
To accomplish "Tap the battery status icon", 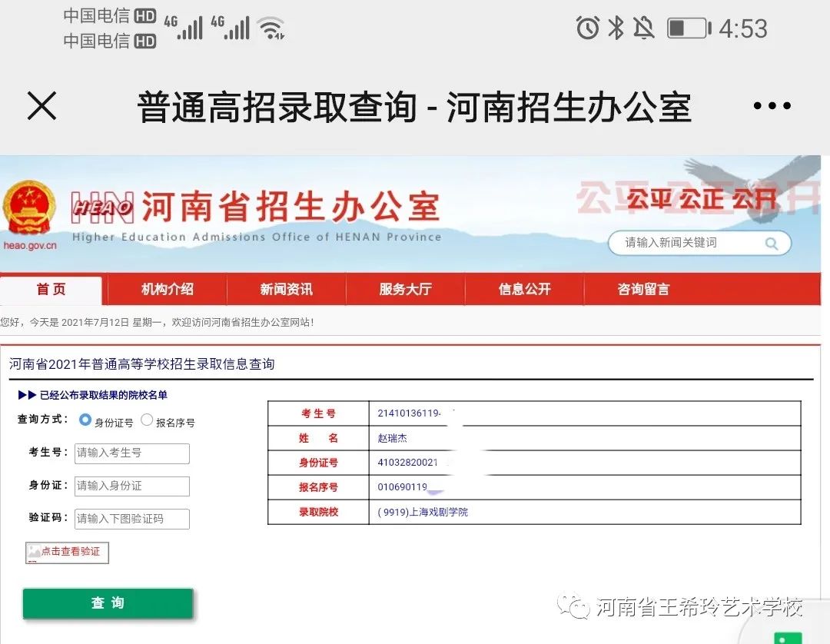I will (689, 28).
